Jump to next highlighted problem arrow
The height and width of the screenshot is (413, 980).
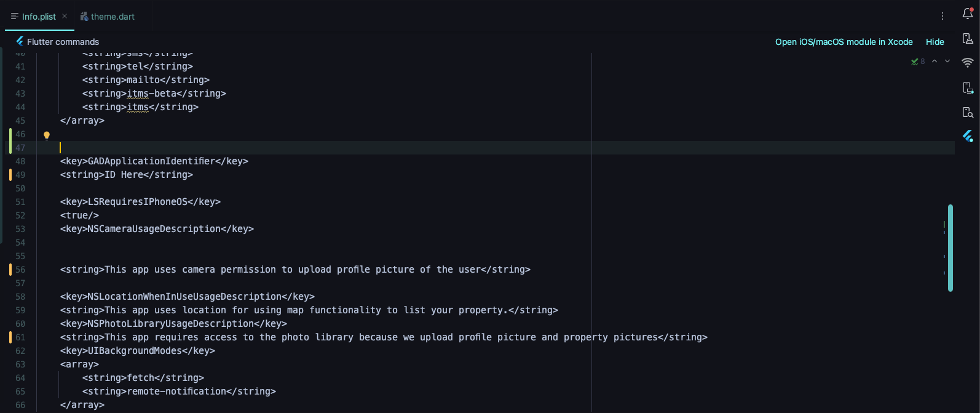pyautogui.click(x=947, y=61)
